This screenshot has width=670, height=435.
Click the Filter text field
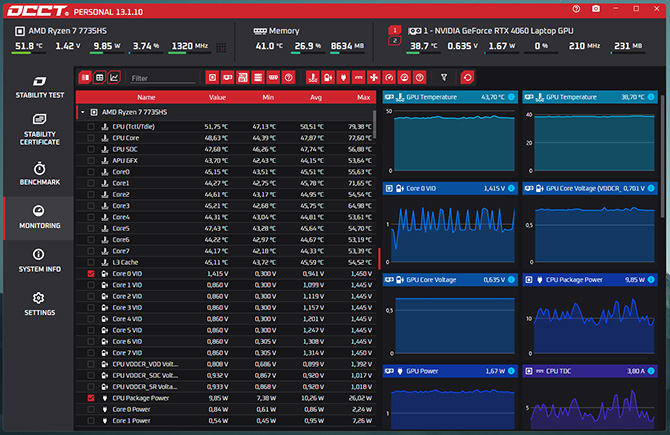pos(163,78)
